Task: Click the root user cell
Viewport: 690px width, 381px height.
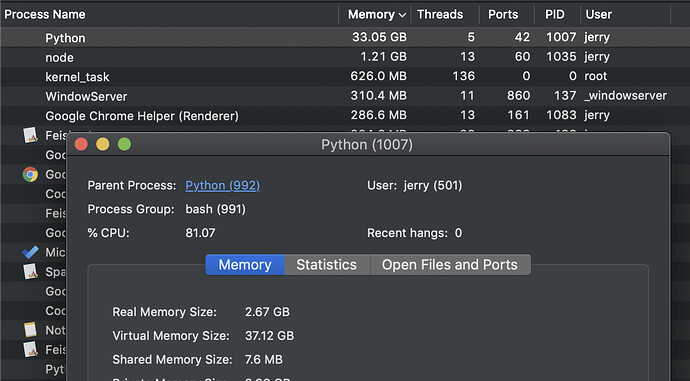Action: [x=596, y=76]
